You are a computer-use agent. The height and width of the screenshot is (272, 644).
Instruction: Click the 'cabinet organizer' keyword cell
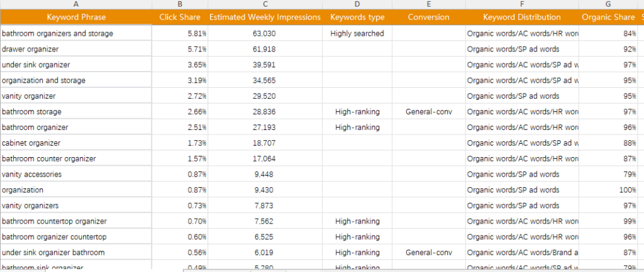(75, 143)
